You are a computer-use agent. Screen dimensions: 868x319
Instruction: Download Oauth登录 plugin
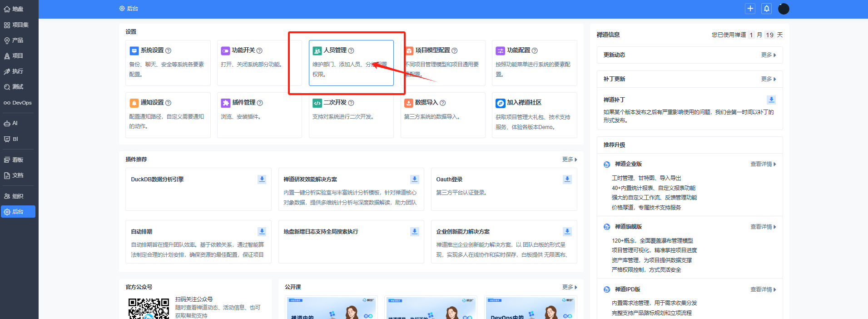(567, 179)
